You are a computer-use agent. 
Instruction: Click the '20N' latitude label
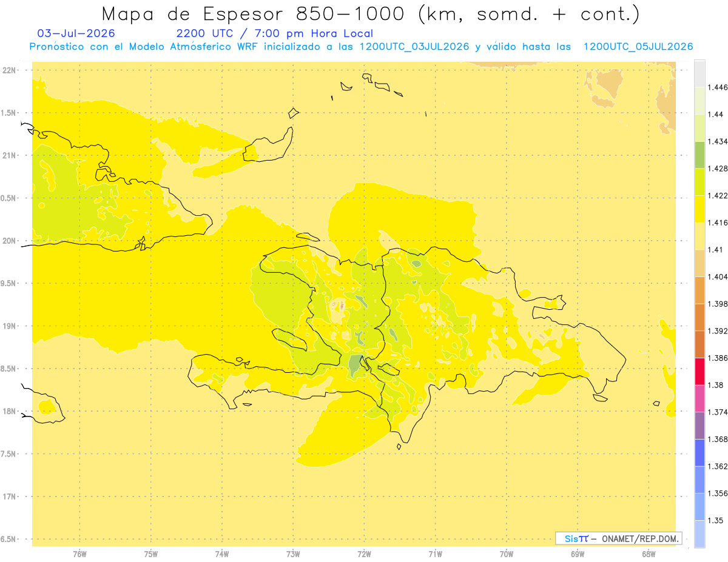[x=9, y=241]
